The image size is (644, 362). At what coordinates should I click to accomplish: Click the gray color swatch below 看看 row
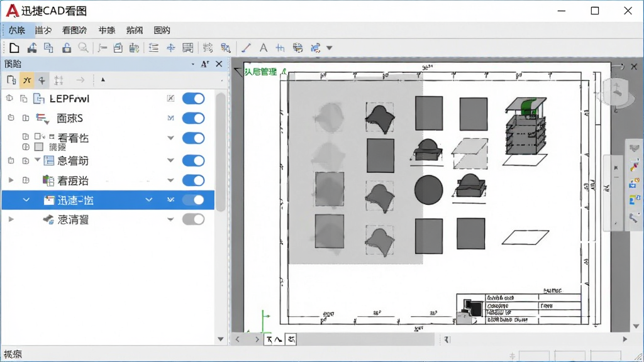(x=39, y=146)
